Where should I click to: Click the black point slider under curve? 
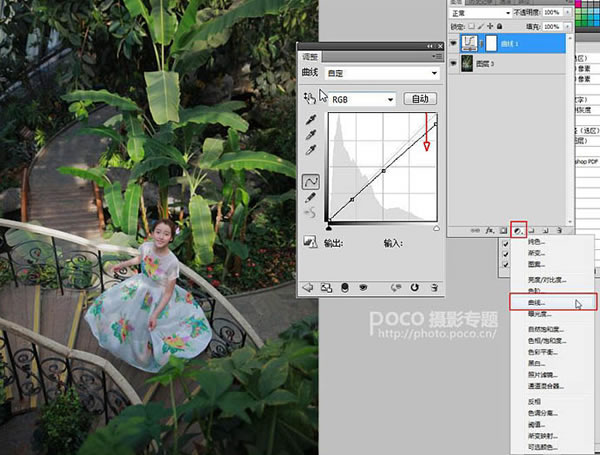329,228
